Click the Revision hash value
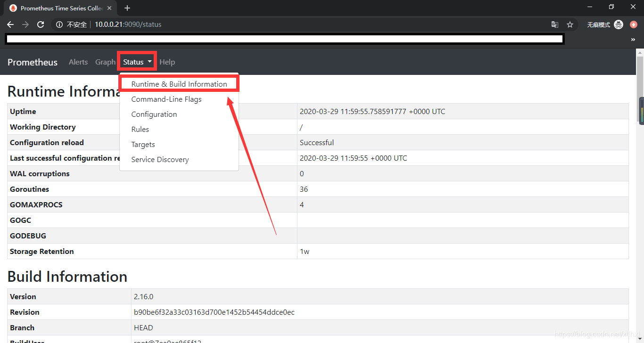 (214, 312)
